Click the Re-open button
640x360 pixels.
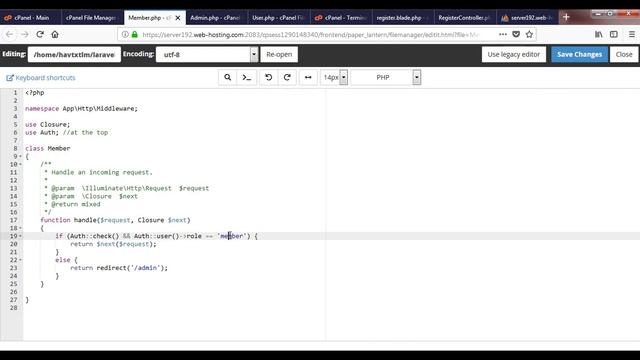(279, 54)
